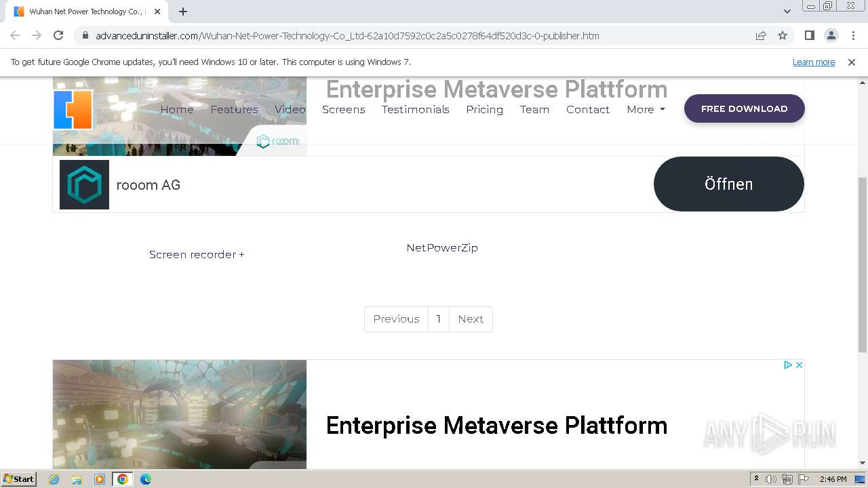Open the Contact menu item

[588, 109]
